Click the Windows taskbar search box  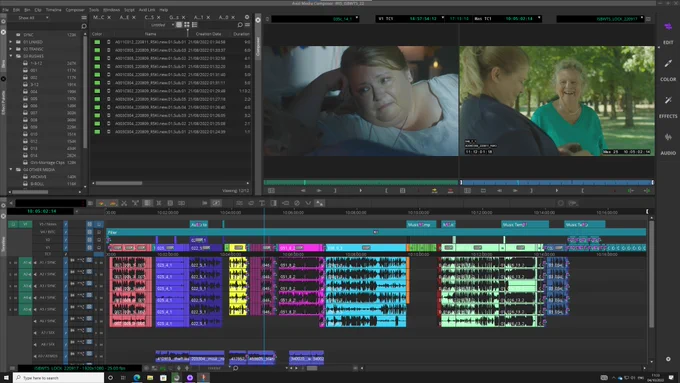pos(59,378)
